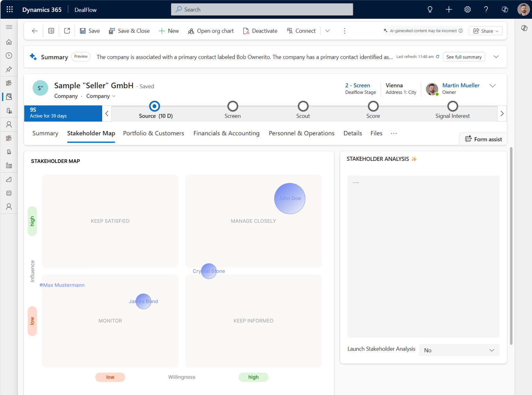Expand the Summary panel chevron
The width and height of the screenshot is (532, 395).
coord(496,57)
